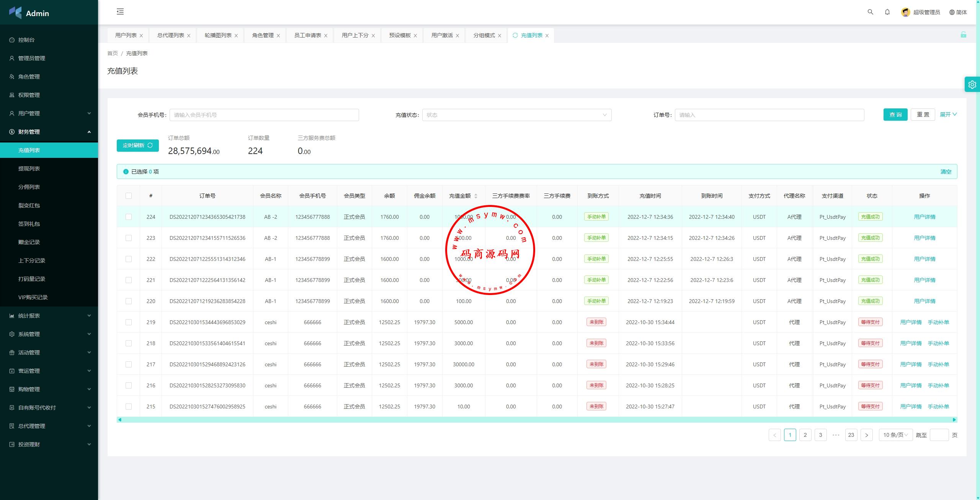Collapse the sidebar with the menu fold icon

coord(120,11)
